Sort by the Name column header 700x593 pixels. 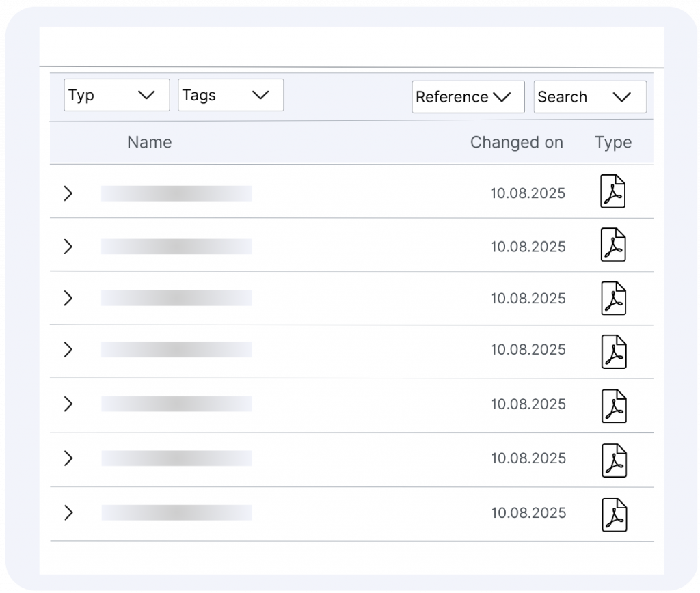149,142
